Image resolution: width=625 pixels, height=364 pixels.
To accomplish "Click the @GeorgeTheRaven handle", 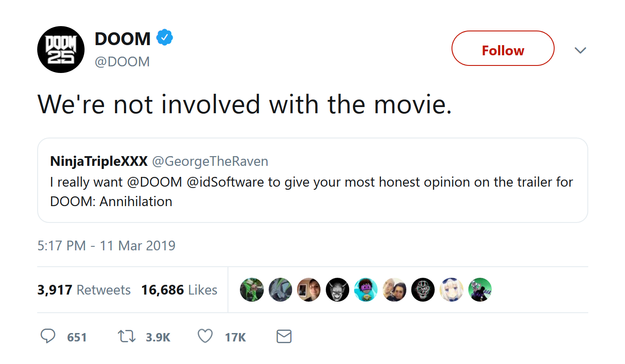I will point(210,161).
